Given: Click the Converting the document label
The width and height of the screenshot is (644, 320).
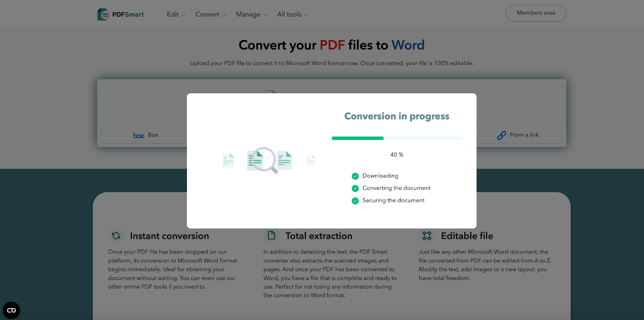Looking at the screenshot, I should coord(396,188).
